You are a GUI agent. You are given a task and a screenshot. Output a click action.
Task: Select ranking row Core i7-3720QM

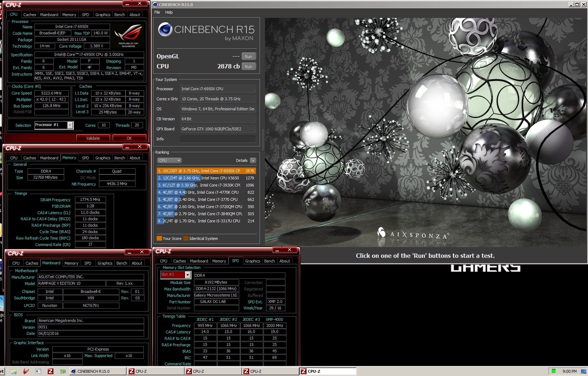(x=206, y=207)
